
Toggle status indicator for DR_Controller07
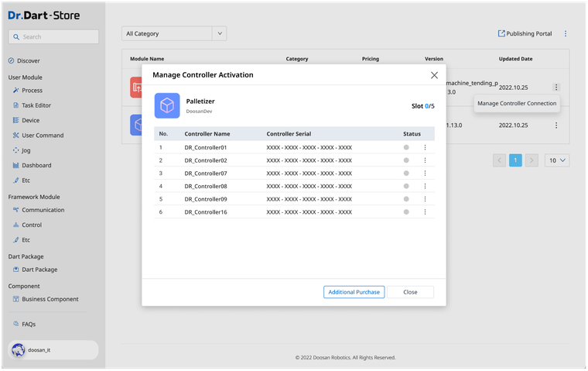pyautogui.click(x=406, y=173)
